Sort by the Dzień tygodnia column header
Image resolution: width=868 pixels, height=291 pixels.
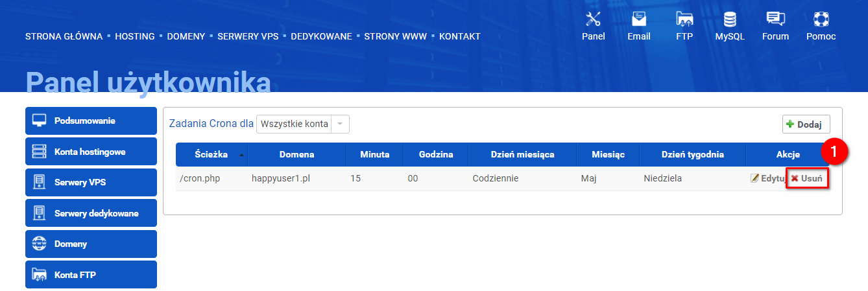692,155
